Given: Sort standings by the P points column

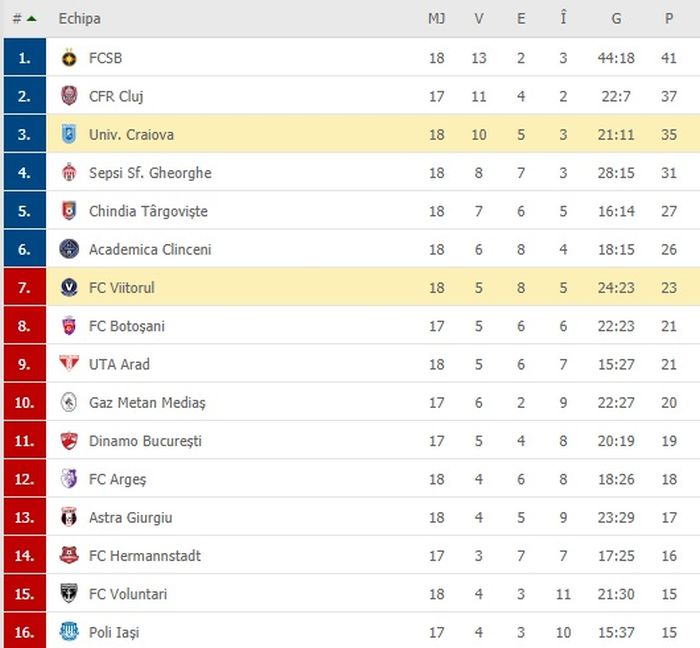Looking at the screenshot, I should coord(669,18).
